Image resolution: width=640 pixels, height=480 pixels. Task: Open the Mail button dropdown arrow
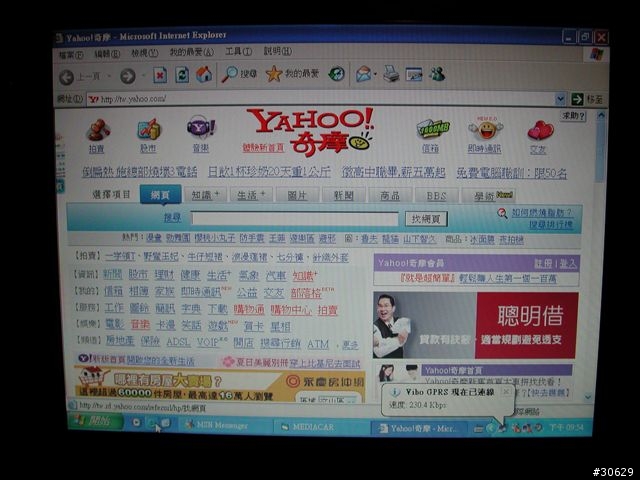tap(375, 74)
